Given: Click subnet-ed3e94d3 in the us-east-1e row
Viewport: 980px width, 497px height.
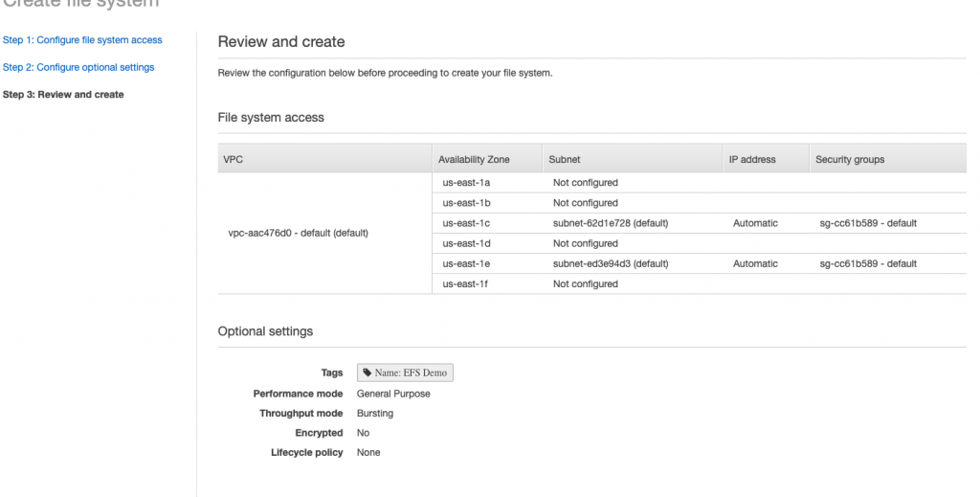Looking at the screenshot, I should (610, 263).
